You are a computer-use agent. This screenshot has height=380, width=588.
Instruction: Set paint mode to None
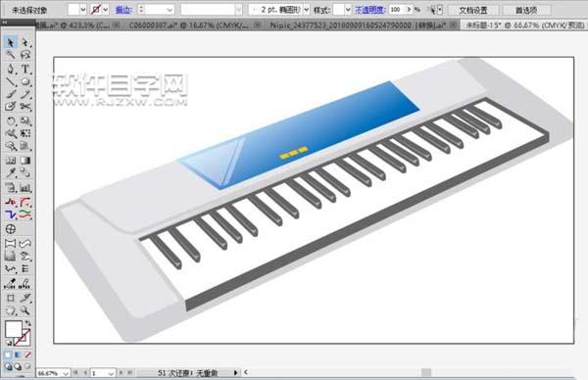[x=27, y=355]
